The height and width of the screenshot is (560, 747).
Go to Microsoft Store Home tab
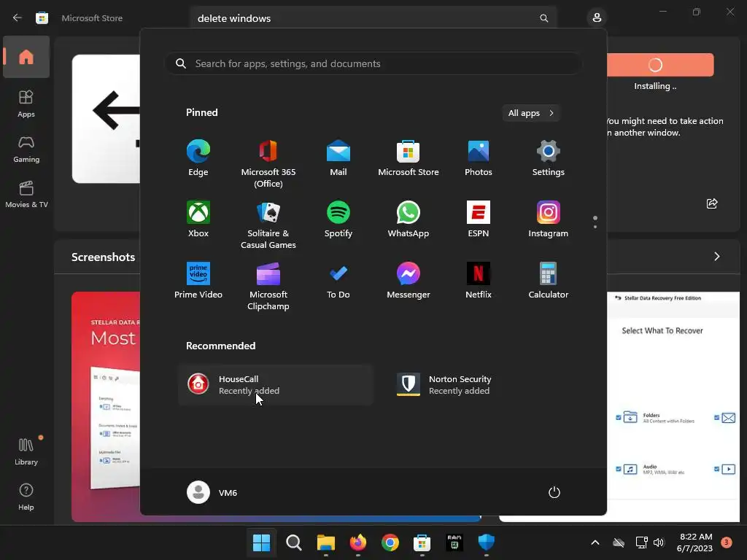pyautogui.click(x=26, y=57)
